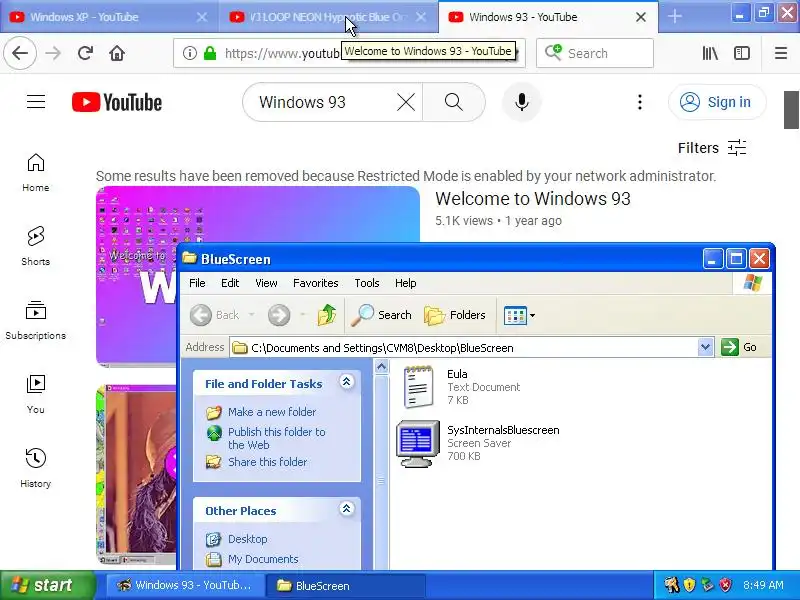Viewport: 800px width, 600px height.
Task: Open My Documents under Other Places
Action: point(263,559)
